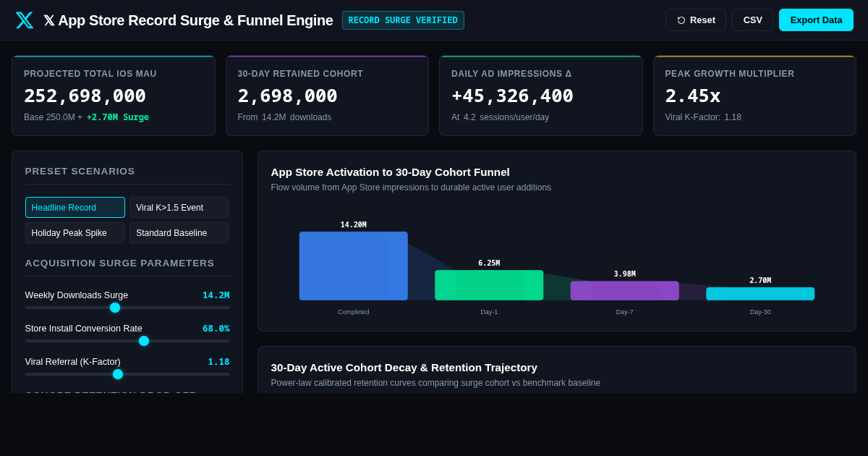Click the cyan Day-30 funnel bar
Viewport: 868px width, 456px height.
[x=760, y=294]
